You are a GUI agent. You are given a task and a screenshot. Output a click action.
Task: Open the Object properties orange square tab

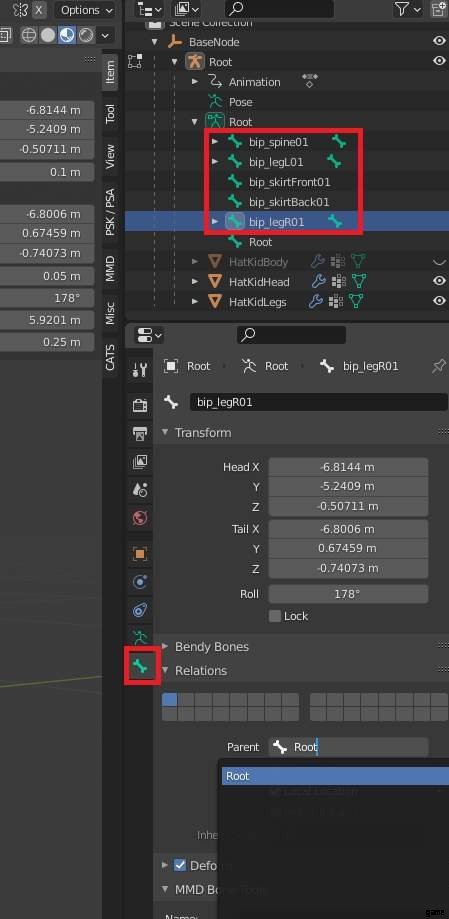point(140,553)
